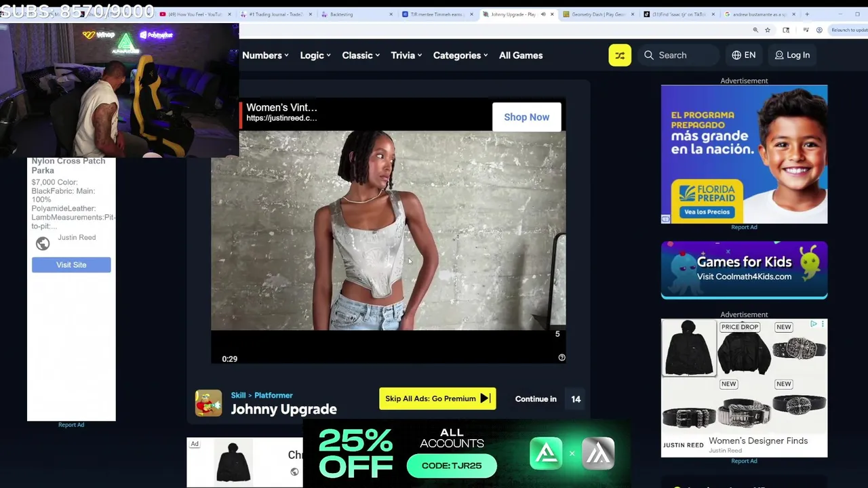The width and height of the screenshot is (868, 488).
Task: Close the Backtesting tab
Action: 391,14
